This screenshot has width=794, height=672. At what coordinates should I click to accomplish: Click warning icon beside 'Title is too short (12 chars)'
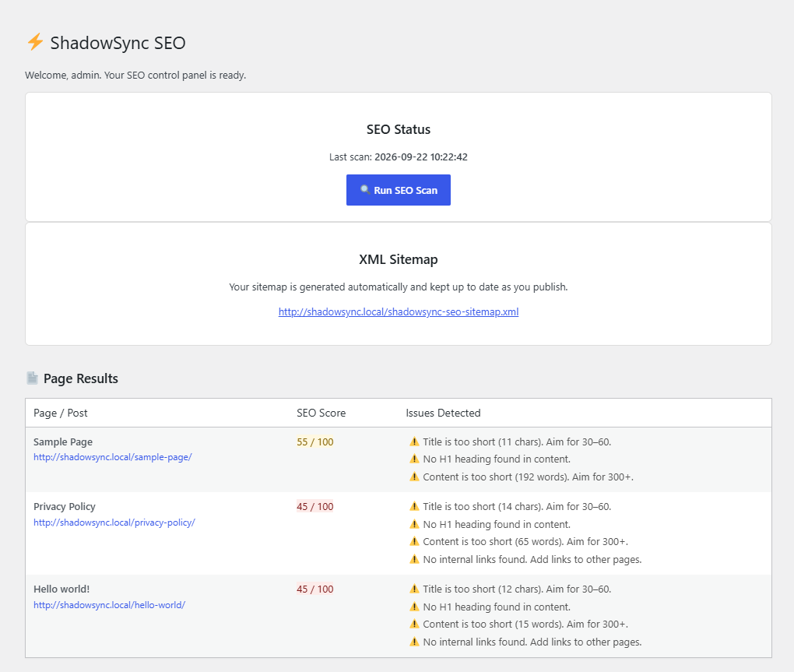(x=414, y=589)
